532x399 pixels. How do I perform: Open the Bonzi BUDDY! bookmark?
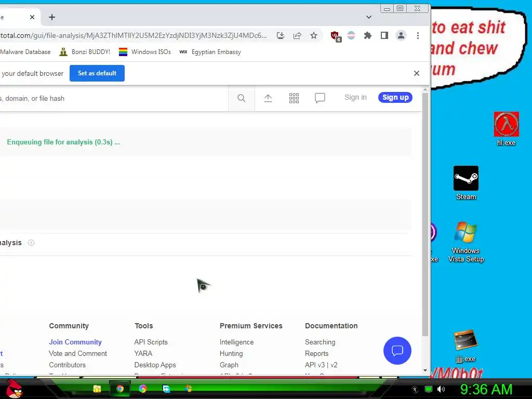click(85, 52)
